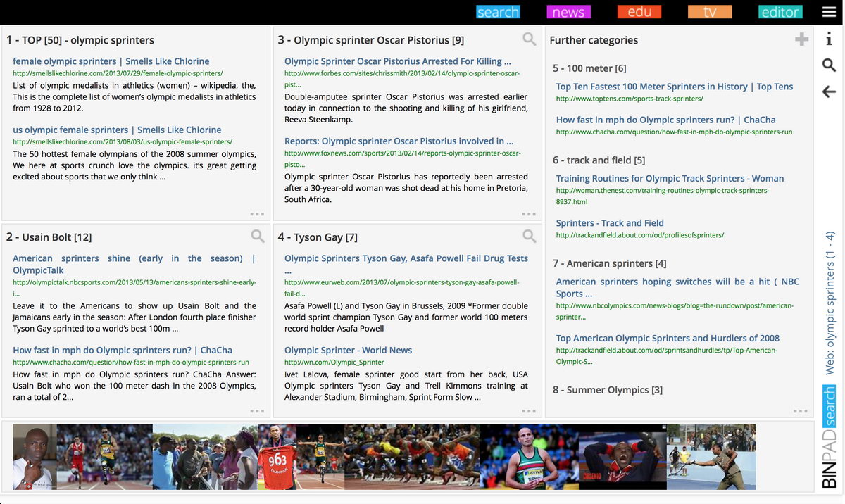Open Training Routines for Olympic Track Sprinters link
Screen dimensions: 845x504
670,178
